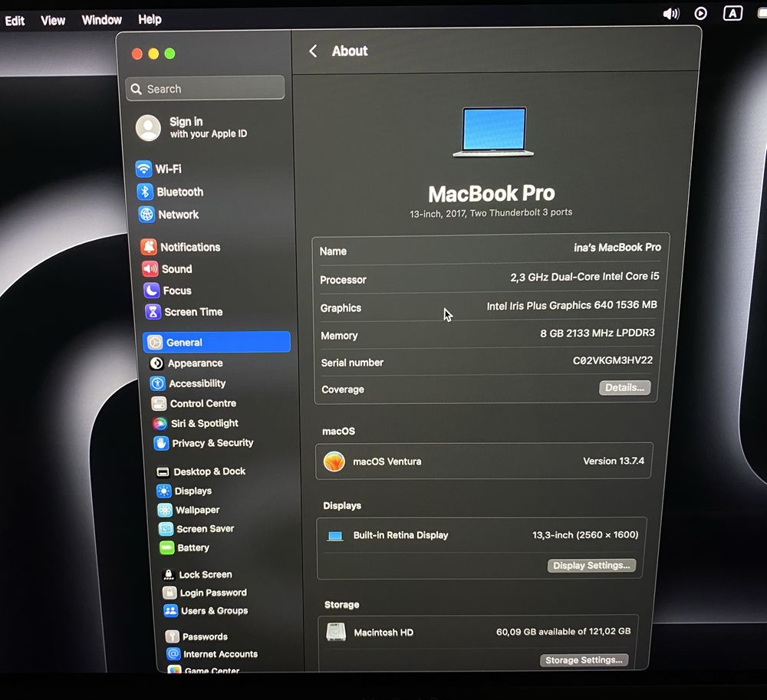Open the Help menu
The height and width of the screenshot is (700, 767).
150,19
